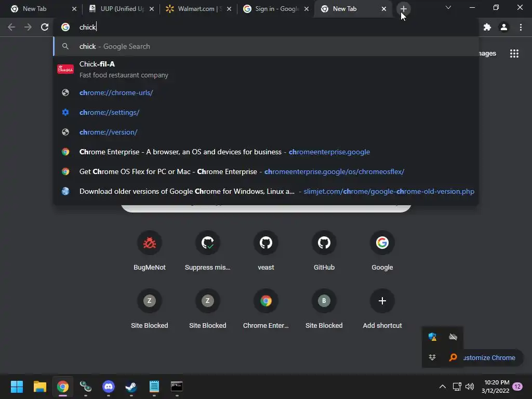Viewport: 532px width, 399px height.
Task: Open Windows Start menu
Action: point(17,387)
